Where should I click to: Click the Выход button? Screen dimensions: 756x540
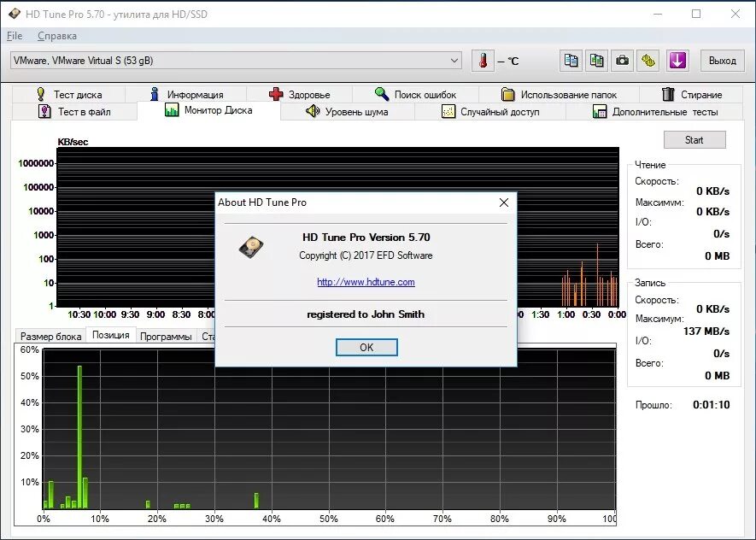[x=722, y=61]
